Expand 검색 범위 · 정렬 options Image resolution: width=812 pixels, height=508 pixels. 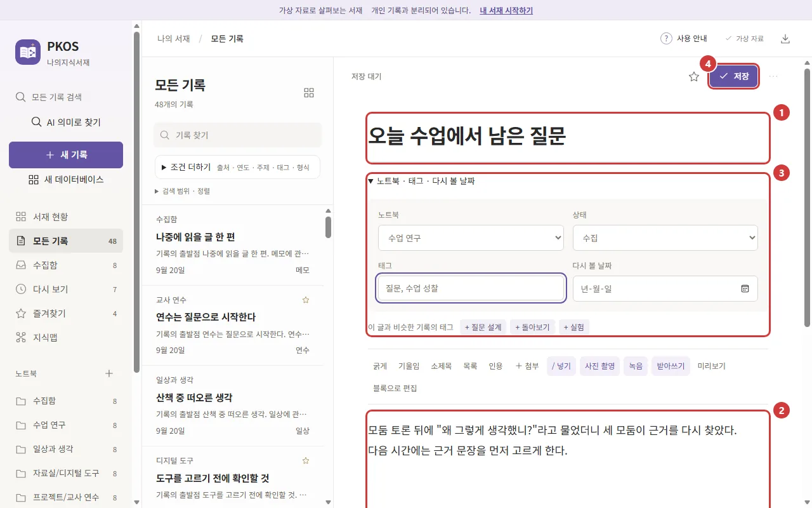click(183, 191)
